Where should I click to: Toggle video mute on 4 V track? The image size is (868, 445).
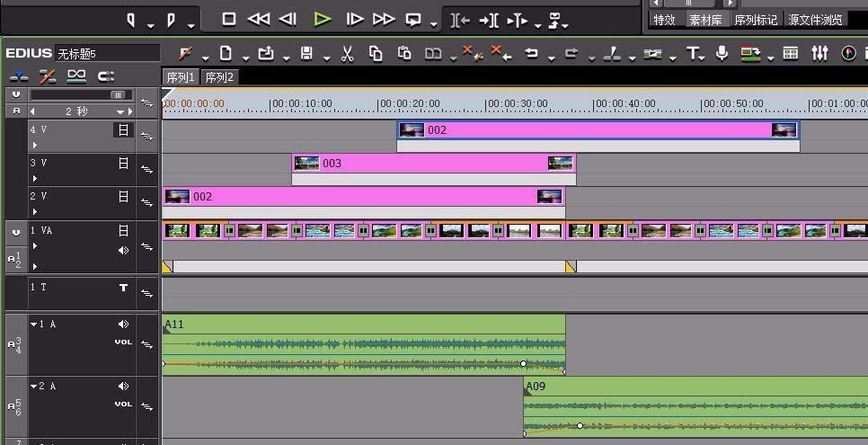click(x=123, y=130)
